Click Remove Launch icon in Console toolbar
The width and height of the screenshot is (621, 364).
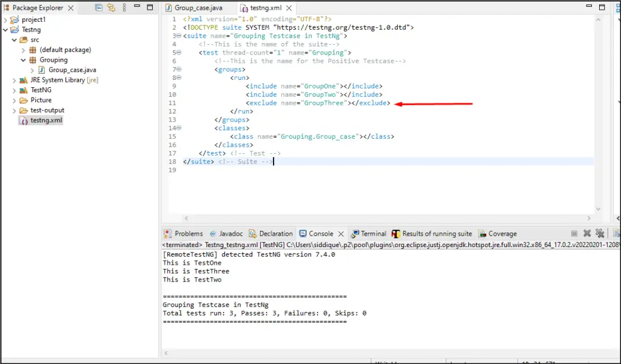tap(587, 233)
